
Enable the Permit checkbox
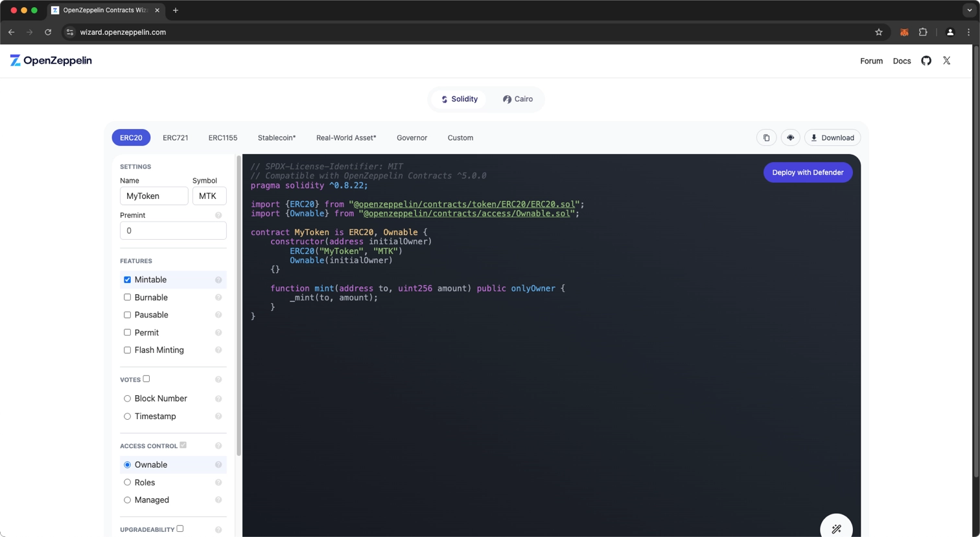coord(127,332)
